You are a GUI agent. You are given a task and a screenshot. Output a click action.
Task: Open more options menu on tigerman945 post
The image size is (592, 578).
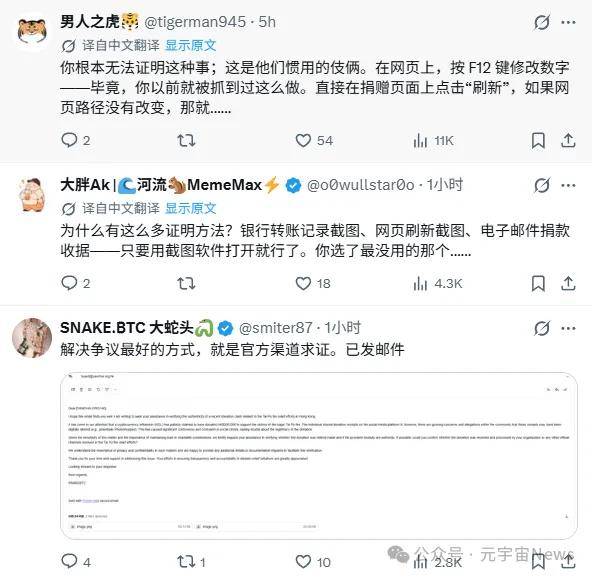click(568, 22)
